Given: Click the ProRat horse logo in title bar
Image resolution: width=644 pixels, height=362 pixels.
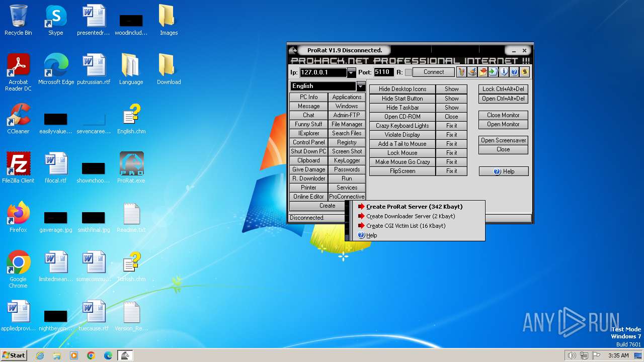Looking at the screenshot, I should (293, 50).
